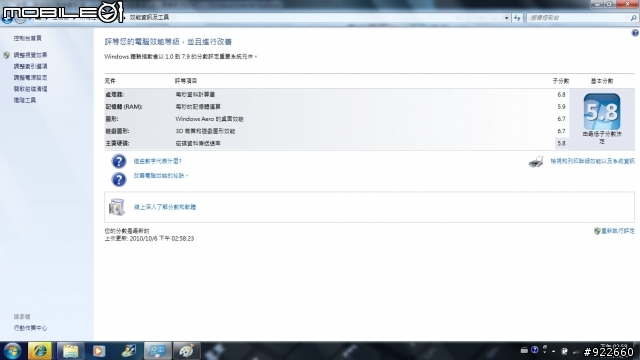This screenshot has height=360, width=640.
Task: Select the Windows Aero desktop performance row
Action: (337, 119)
